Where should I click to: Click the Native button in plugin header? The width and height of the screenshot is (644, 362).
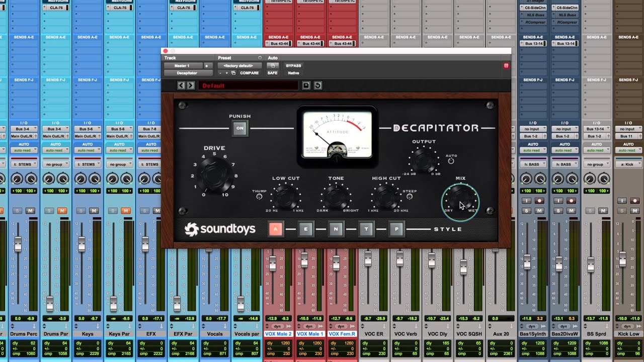point(293,73)
